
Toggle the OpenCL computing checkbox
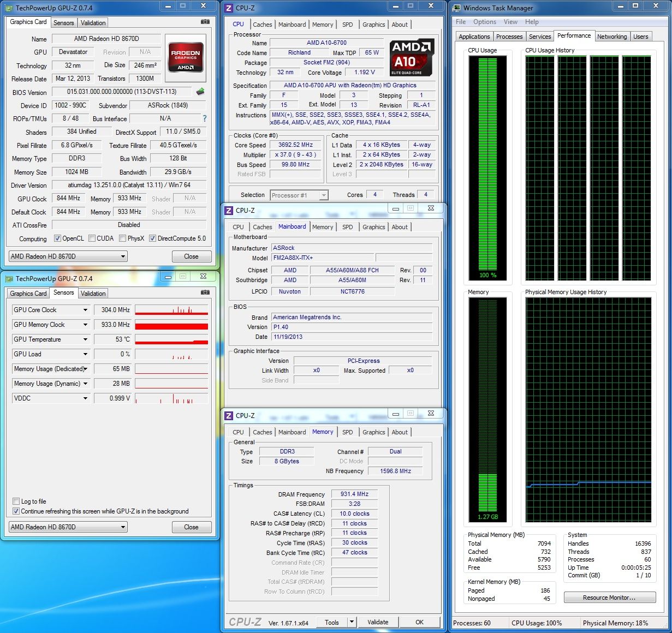click(x=57, y=238)
